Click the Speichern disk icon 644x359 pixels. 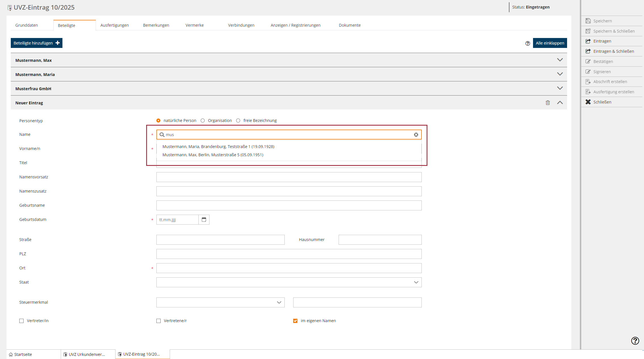coord(588,21)
